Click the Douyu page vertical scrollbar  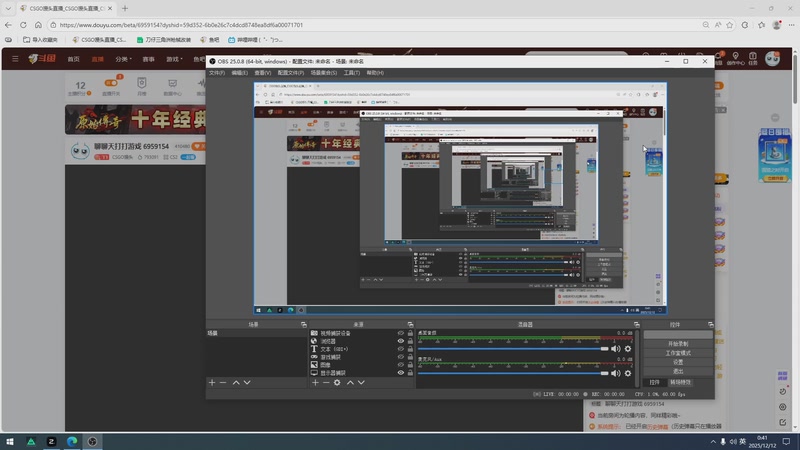pyautogui.click(x=796, y=77)
